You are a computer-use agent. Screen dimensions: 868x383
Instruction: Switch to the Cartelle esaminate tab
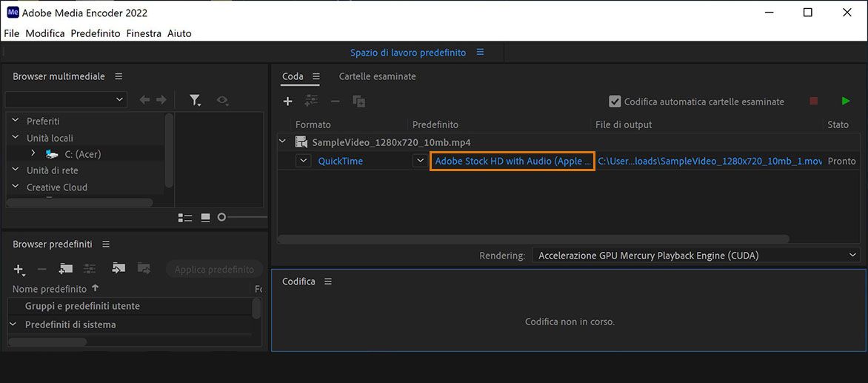(x=377, y=76)
